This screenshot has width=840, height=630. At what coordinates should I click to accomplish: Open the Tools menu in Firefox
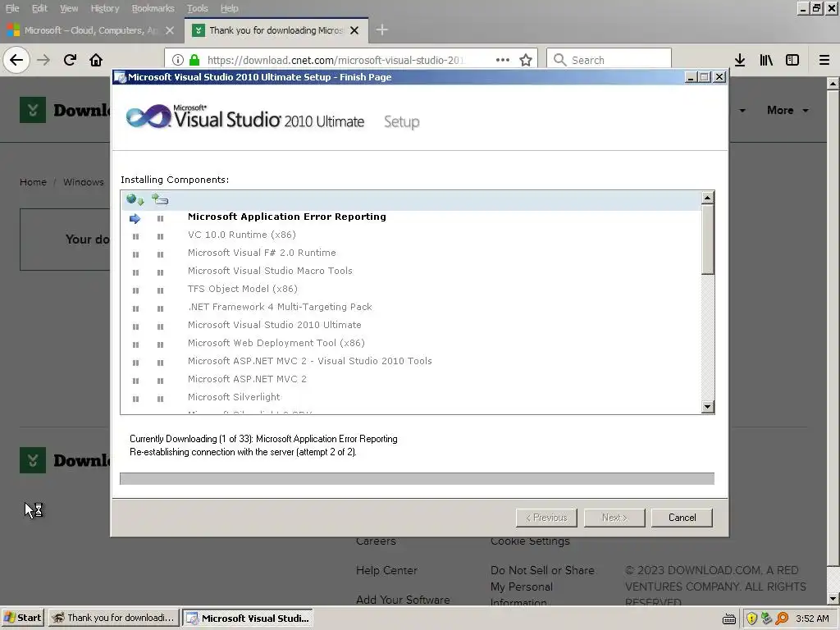[x=197, y=8]
